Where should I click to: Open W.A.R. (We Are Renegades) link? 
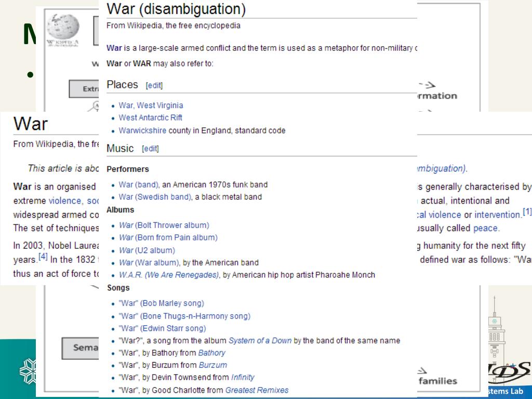click(x=169, y=275)
